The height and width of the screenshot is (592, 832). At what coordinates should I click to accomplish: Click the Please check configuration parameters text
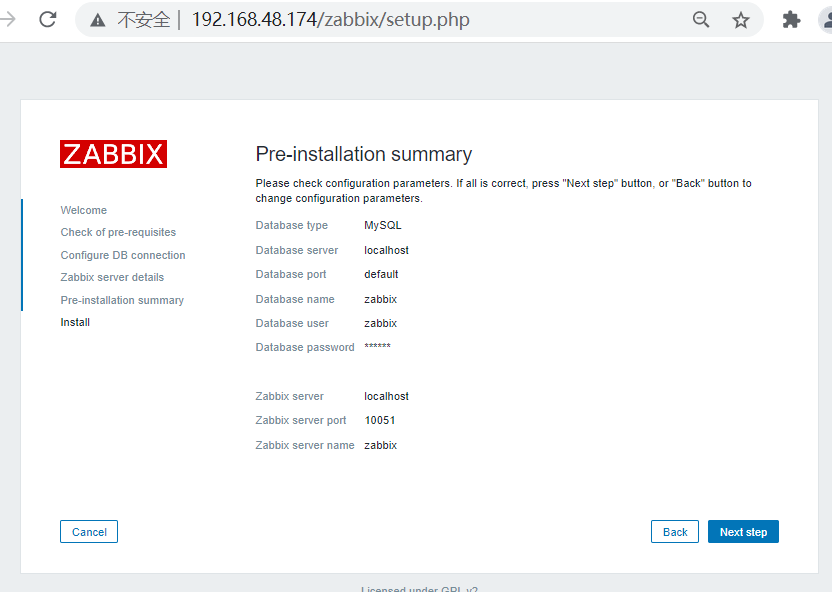click(x=503, y=190)
